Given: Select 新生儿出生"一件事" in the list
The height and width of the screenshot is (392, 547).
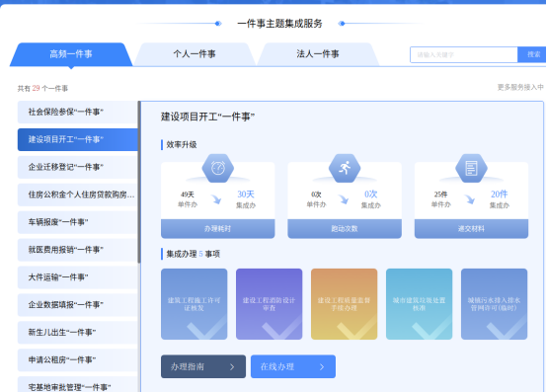Looking at the screenshot, I should (77, 333).
